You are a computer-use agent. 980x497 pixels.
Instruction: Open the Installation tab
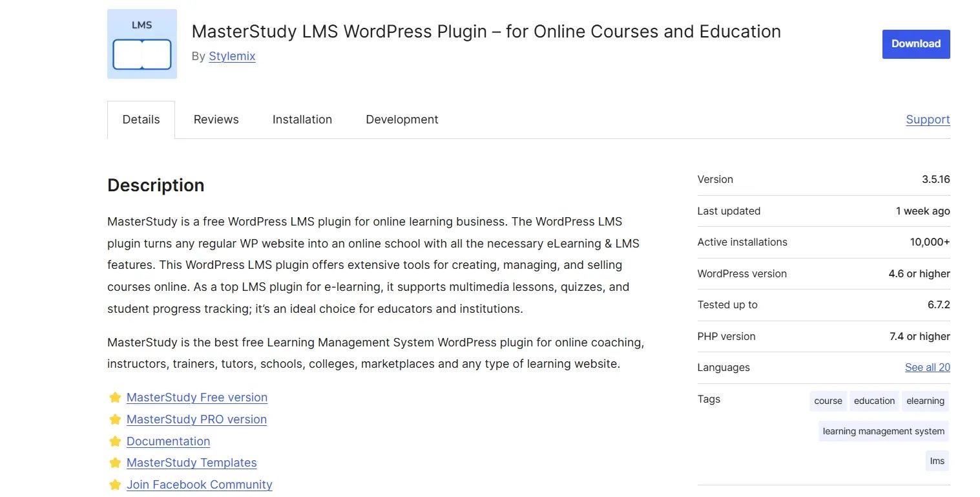click(302, 120)
